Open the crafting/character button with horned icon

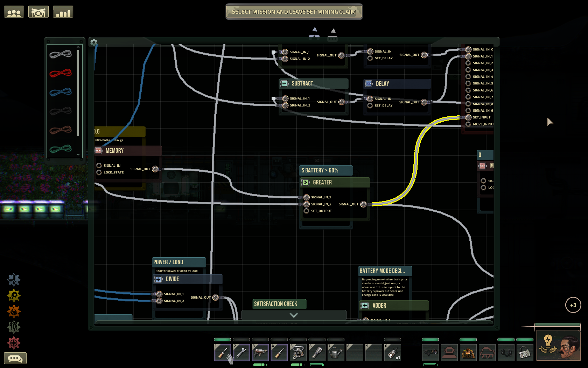tap(38, 12)
